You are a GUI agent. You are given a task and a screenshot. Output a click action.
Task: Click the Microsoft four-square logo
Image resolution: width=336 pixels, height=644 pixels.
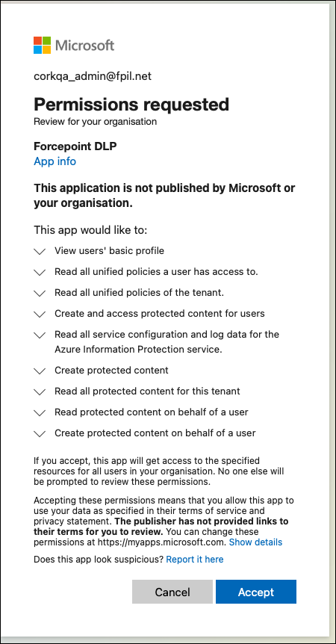click(x=43, y=45)
